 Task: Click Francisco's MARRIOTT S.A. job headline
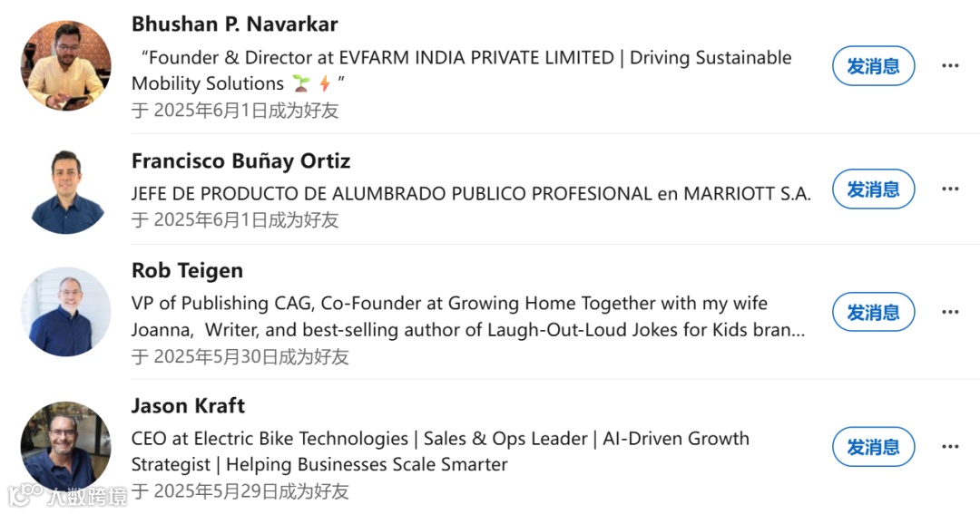click(x=470, y=193)
